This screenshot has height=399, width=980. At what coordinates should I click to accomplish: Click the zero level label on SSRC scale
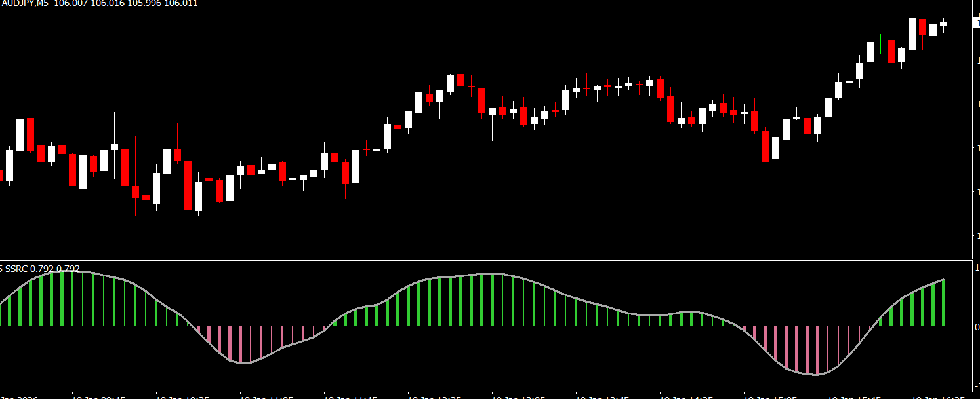coord(977,326)
